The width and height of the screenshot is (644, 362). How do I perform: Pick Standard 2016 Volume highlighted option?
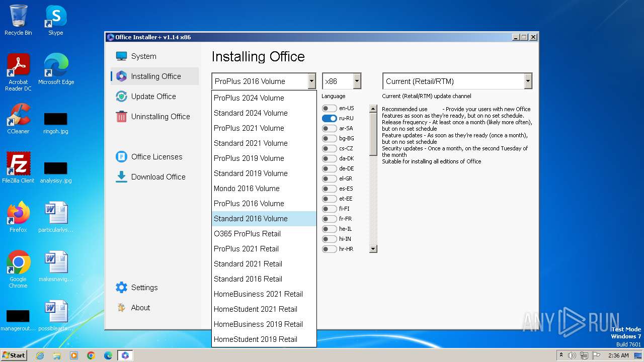click(264, 219)
